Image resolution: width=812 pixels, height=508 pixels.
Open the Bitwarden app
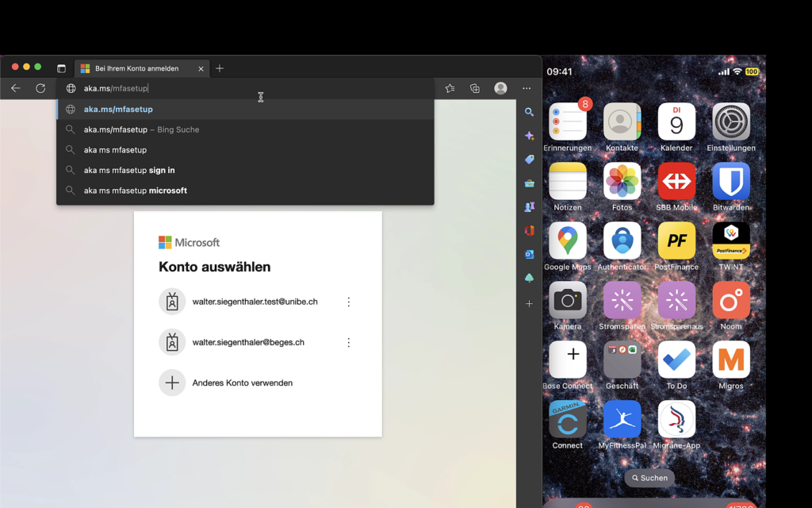click(x=730, y=182)
